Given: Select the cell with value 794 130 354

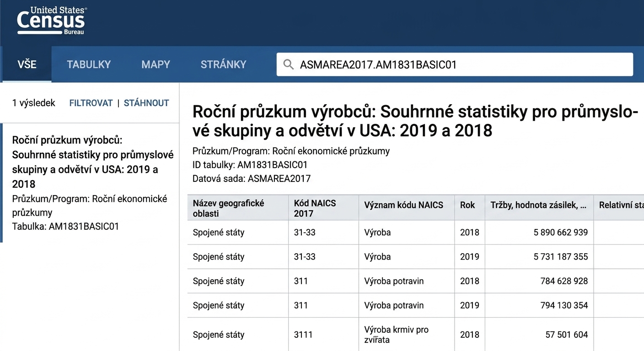Looking at the screenshot, I should [539, 305].
